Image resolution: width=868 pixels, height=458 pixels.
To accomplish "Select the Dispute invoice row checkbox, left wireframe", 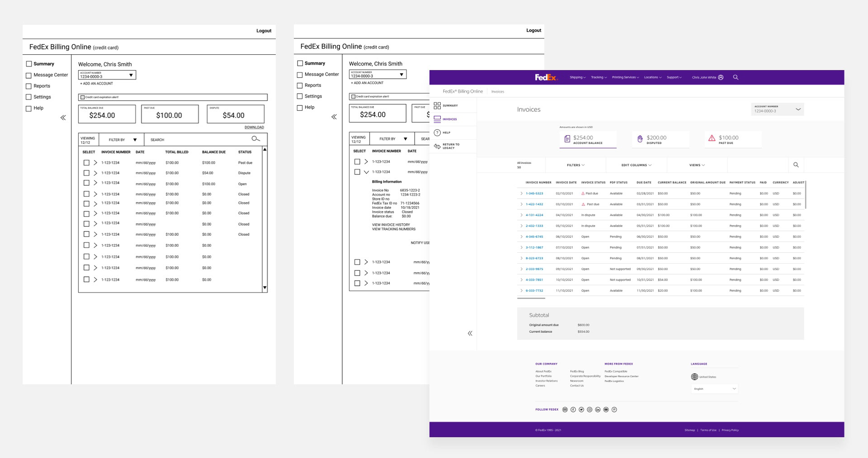I will (86, 173).
